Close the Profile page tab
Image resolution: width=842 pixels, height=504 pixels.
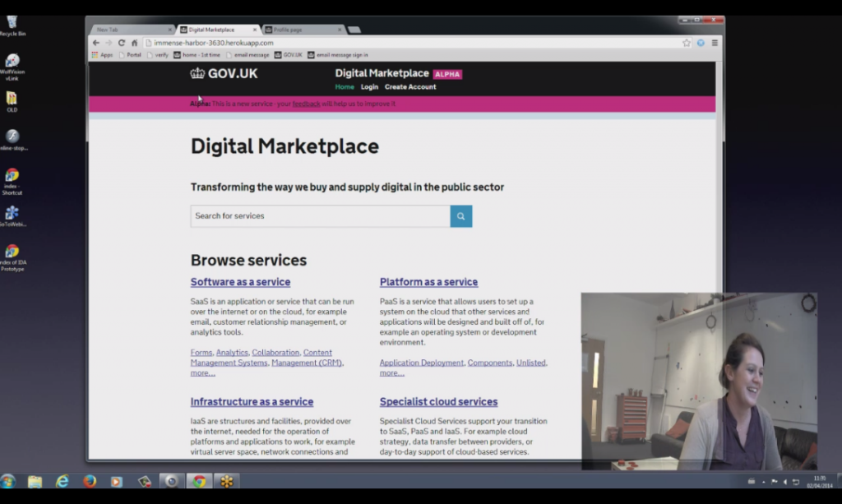(x=340, y=30)
